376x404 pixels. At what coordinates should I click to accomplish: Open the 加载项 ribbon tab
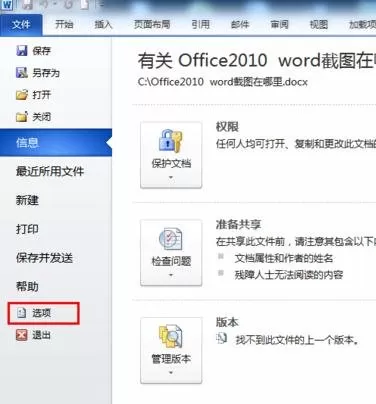pyautogui.click(x=362, y=24)
